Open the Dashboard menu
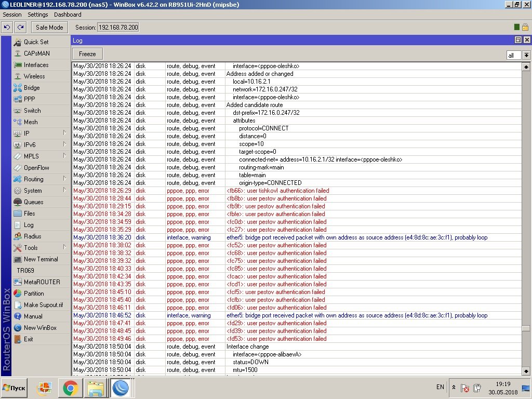The height and width of the screenshot is (399, 532). [68, 15]
